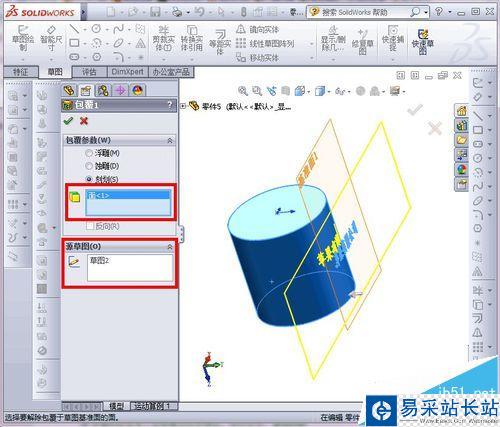
Task: Click the Sketch (草图绘制) tool button
Action: (x=23, y=39)
